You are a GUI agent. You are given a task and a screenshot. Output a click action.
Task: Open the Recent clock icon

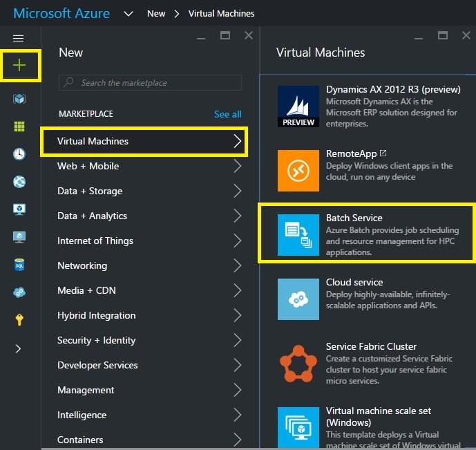click(19, 154)
